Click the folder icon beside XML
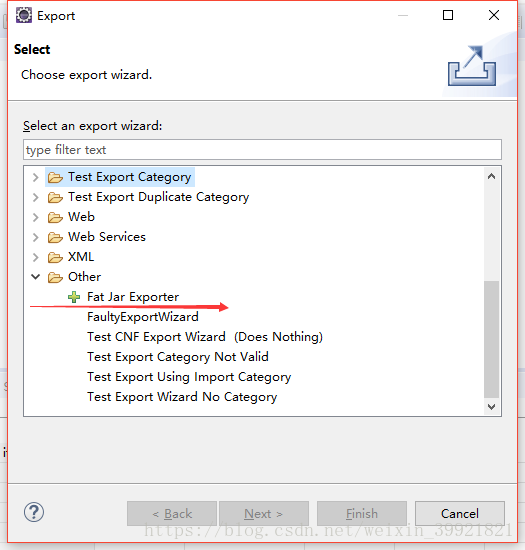525x550 pixels. (55, 257)
